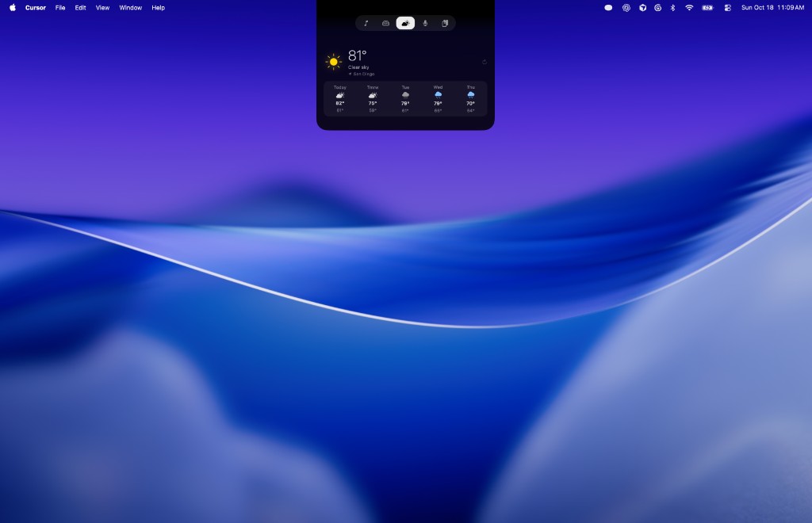
Task: Click the "Wed" forecast day label
Action: [x=438, y=87]
